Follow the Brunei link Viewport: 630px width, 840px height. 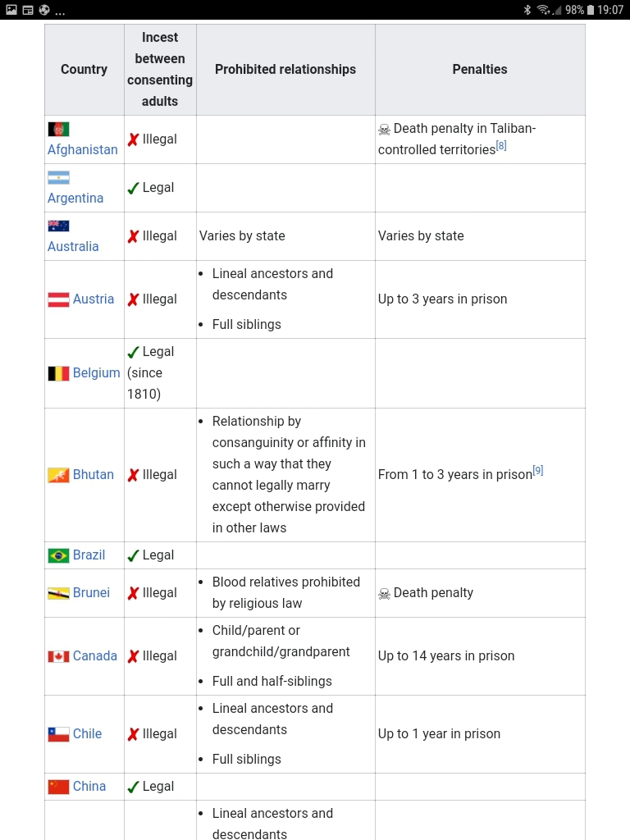(x=91, y=592)
